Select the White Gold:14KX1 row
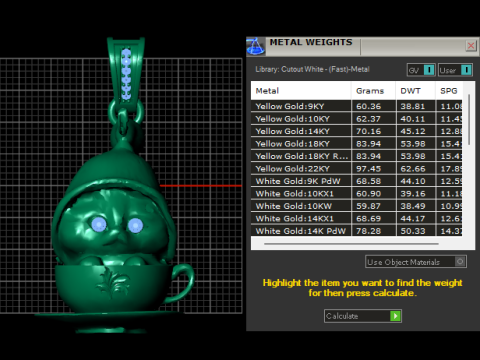This screenshot has width=480, height=360. pos(356,219)
